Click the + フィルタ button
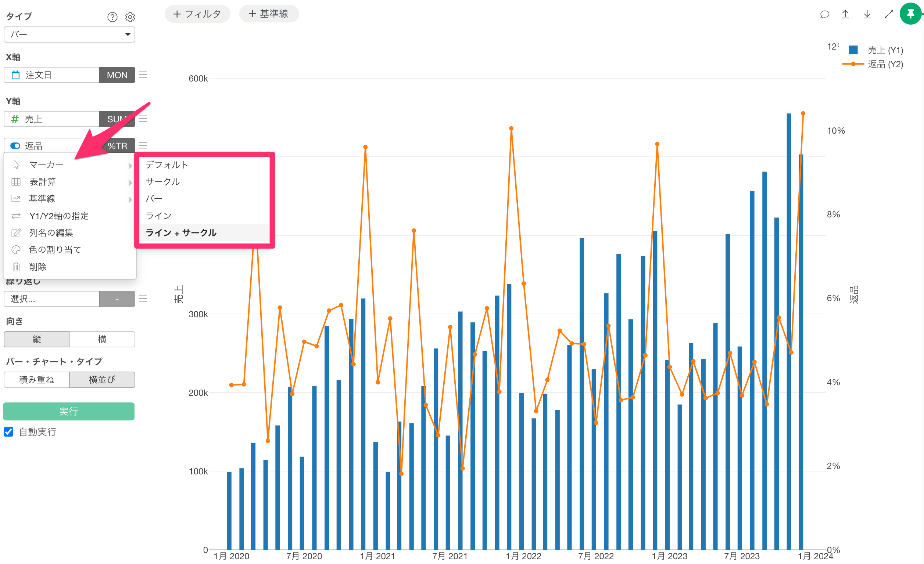This screenshot has height=564, width=924. pos(197,14)
